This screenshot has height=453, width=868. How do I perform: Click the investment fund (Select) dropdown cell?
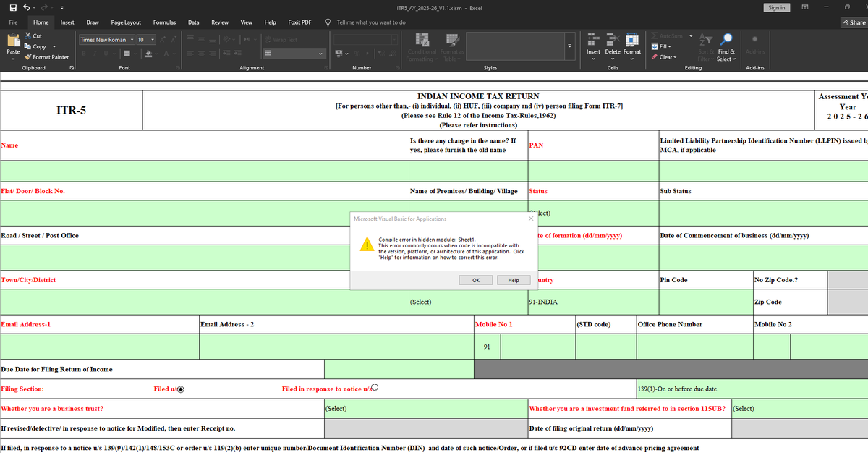coord(799,409)
